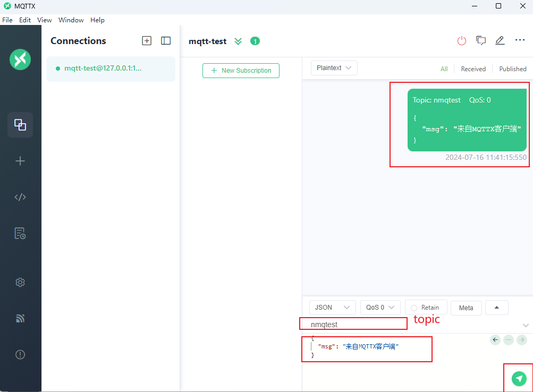Image resolution: width=533 pixels, height=392 pixels.
Task: Open new window with chat bubbles icon
Action: click(x=480, y=41)
